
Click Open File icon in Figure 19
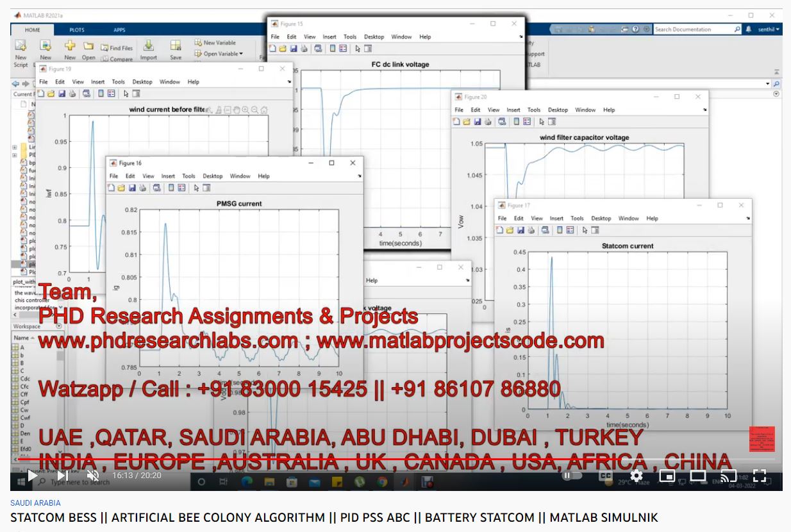[x=51, y=94]
